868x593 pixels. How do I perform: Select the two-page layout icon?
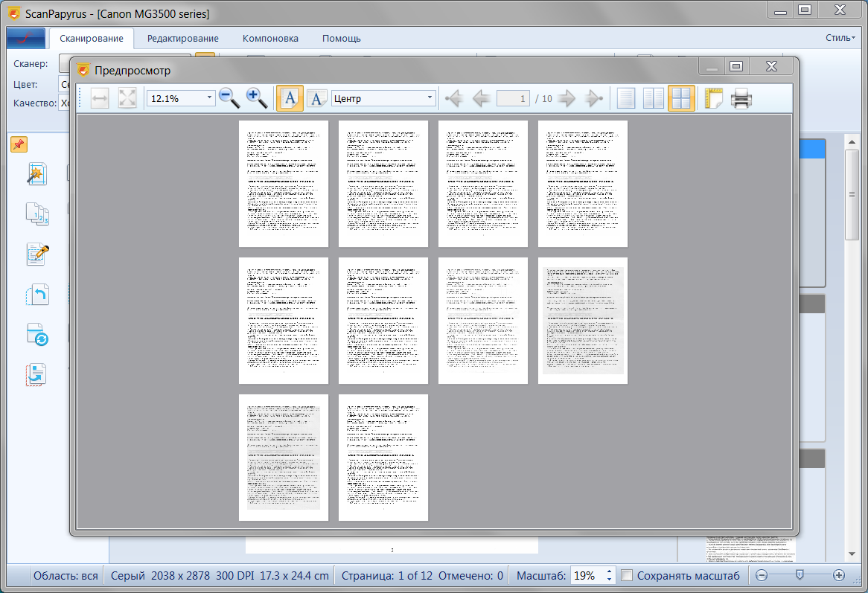(654, 98)
